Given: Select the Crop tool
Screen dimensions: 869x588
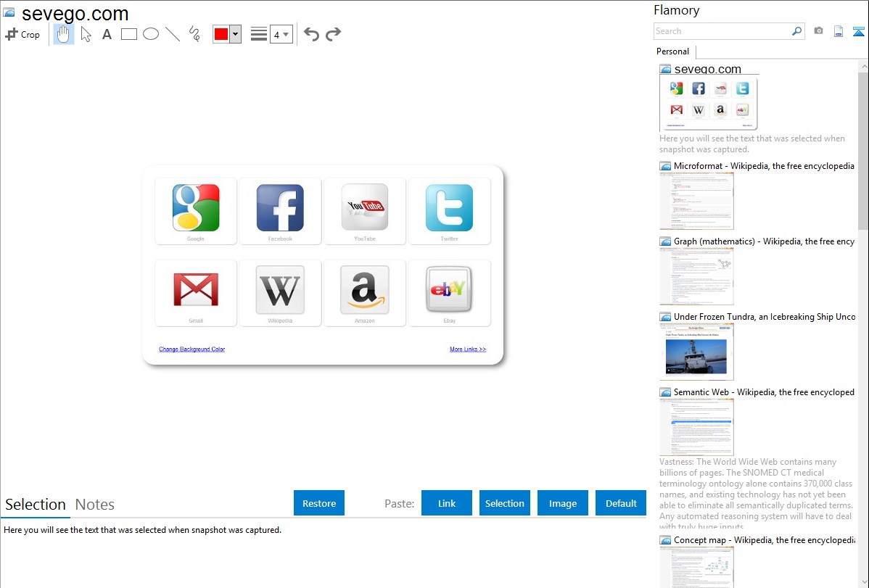Looking at the screenshot, I should tap(22, 34).
